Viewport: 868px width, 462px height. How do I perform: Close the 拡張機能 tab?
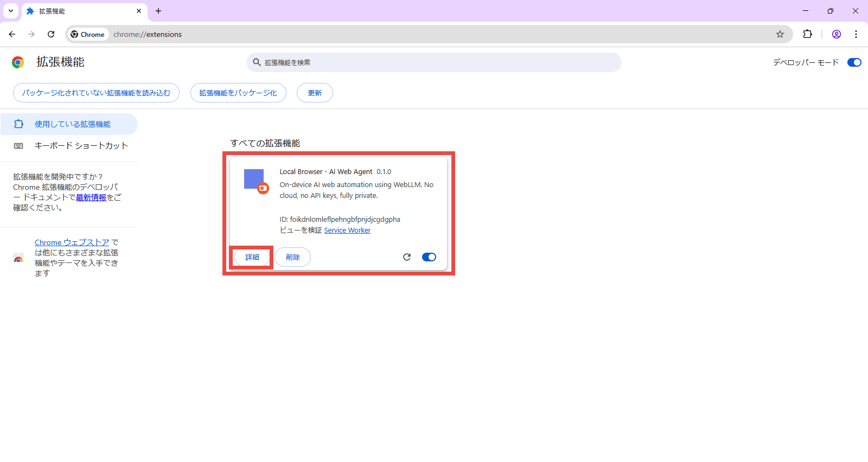click(139, 11)
